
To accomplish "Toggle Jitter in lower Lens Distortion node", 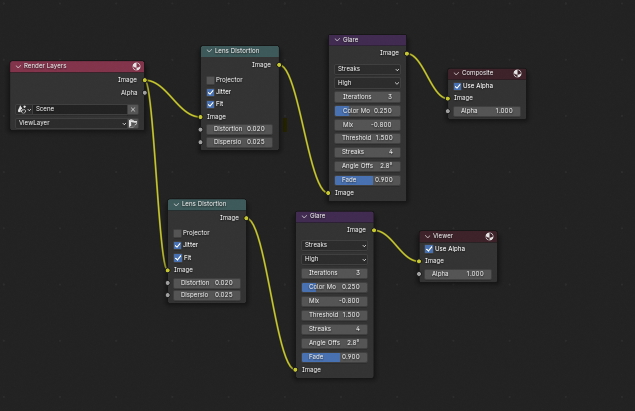I will coord(177,245).
